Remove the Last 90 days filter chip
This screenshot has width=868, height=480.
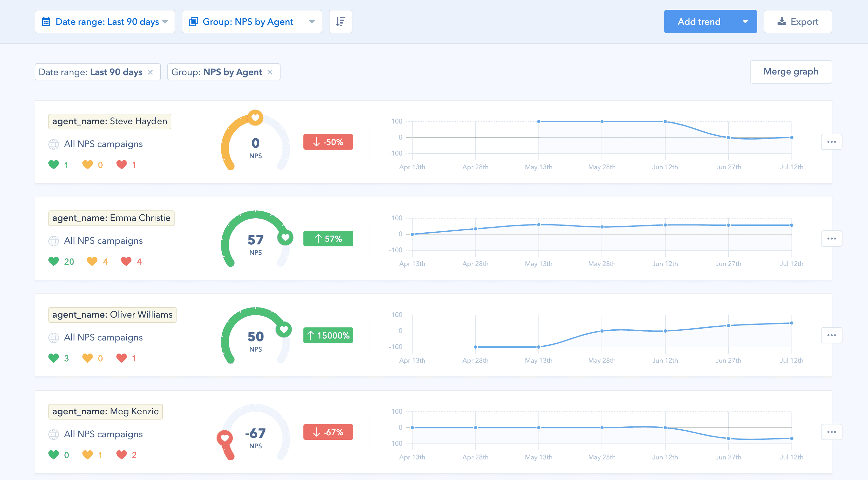pos(151,72)
